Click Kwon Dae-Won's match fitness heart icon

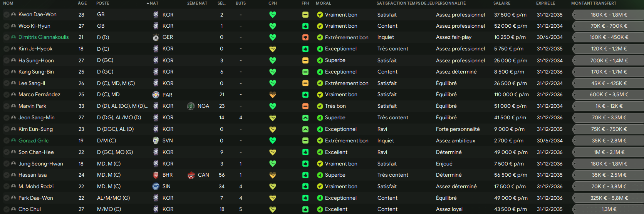pyautogui.click(x=272, y=15)
